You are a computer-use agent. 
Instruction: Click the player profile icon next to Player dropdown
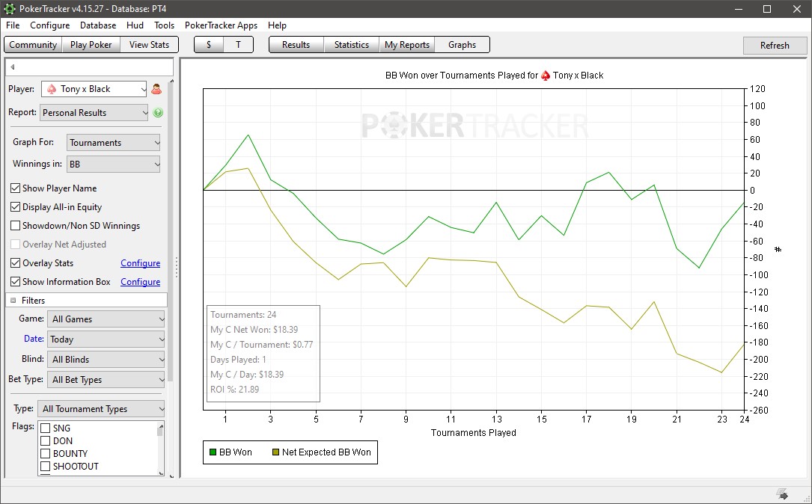click(156, 89)
